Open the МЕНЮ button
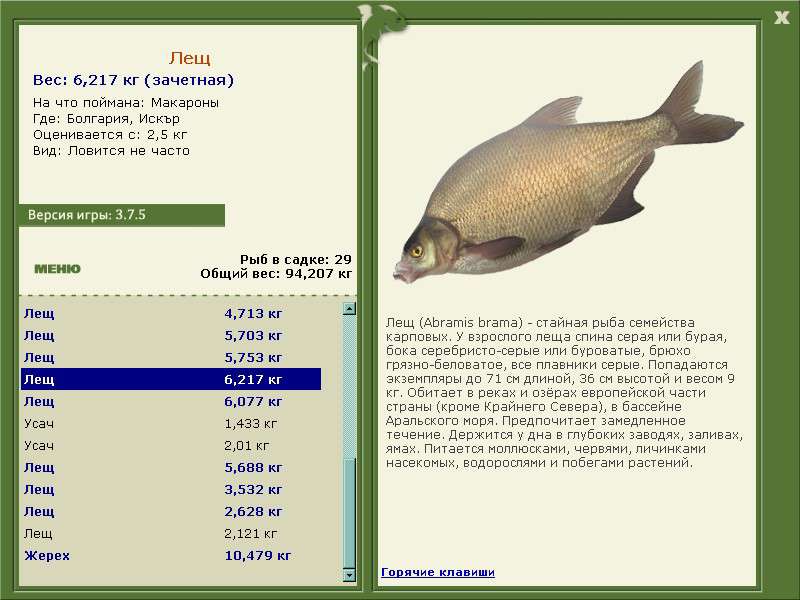The width and height of the screenshot is (800, 600). pyautogui.click(x=57, y=269)
